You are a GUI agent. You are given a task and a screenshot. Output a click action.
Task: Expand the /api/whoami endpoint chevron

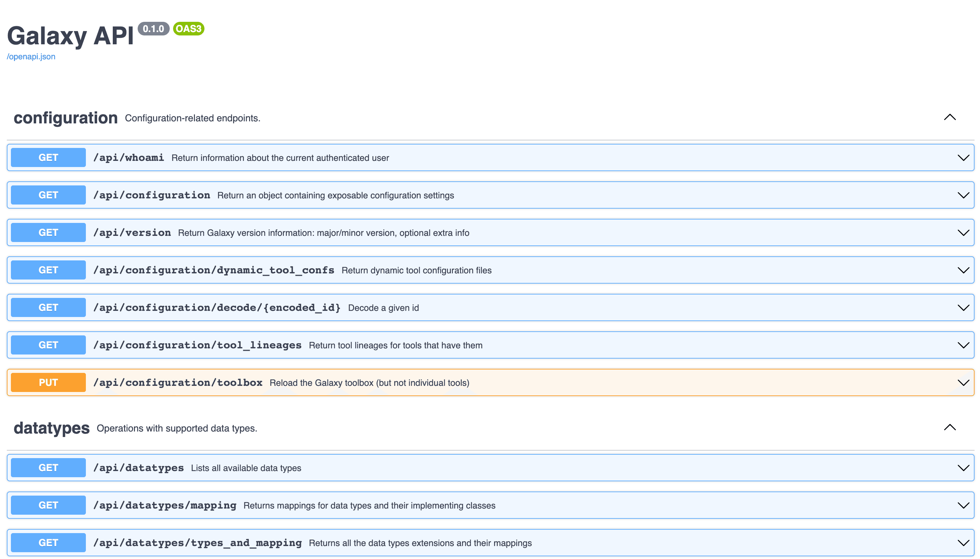(963, 157)
